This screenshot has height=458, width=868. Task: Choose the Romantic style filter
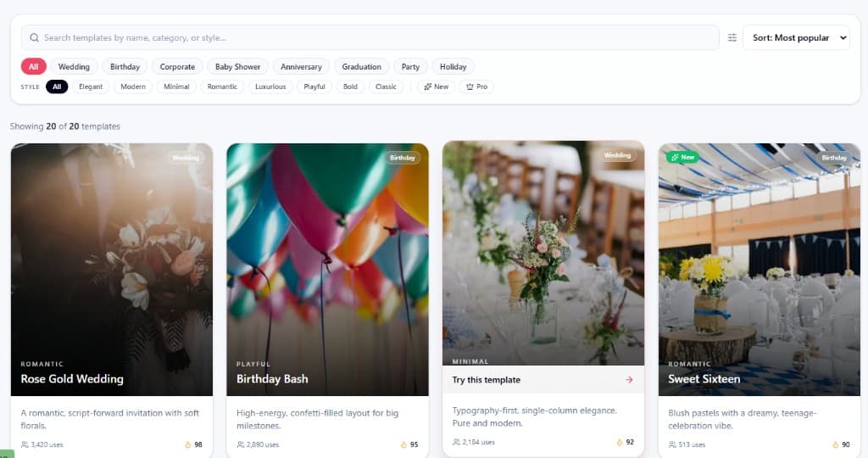(x=222, y=87)
